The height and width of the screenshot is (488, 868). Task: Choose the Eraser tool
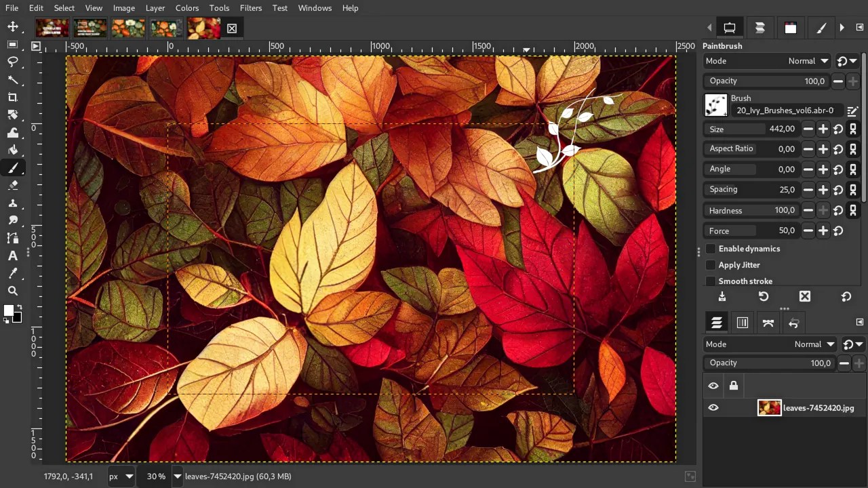(x=14, y=186)
